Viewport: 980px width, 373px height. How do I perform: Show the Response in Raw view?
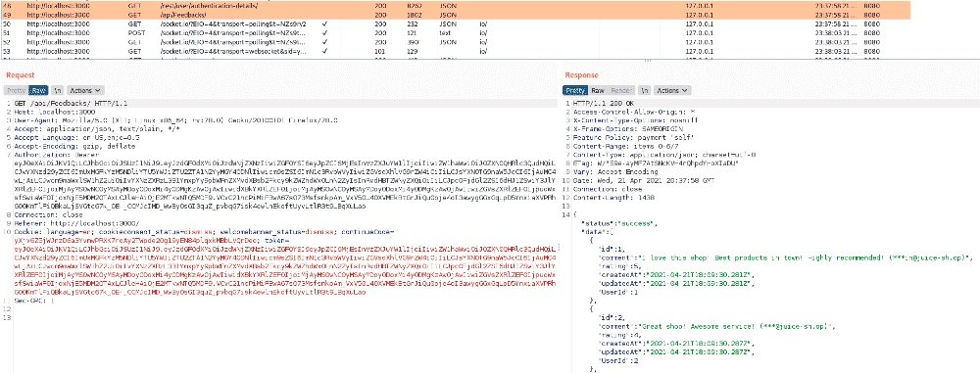598,91
